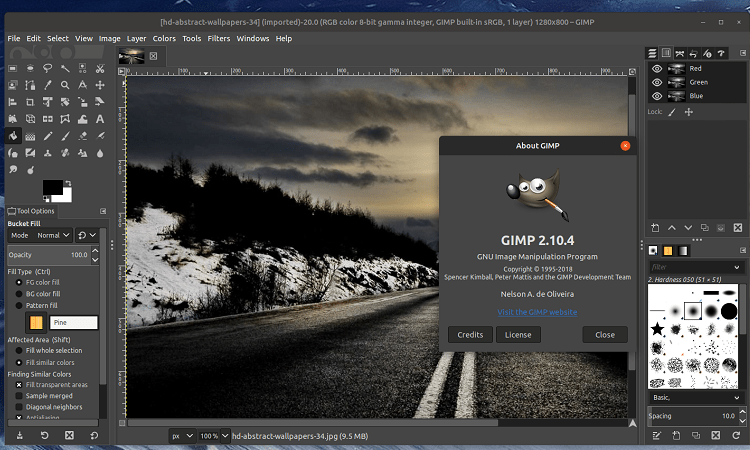This screenshot has height=450, width=750.
Task: Adjust the brush Spacing slider
Action: [x=693, y=416]
